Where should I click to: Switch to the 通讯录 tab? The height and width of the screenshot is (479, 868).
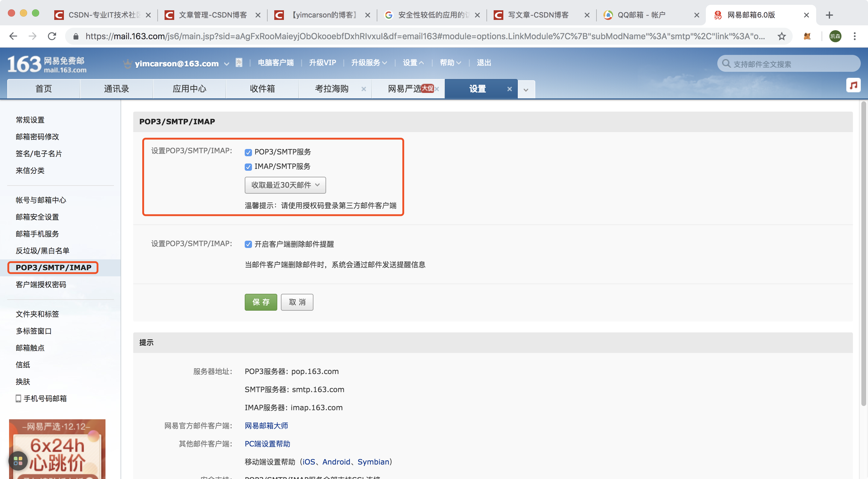117,89
